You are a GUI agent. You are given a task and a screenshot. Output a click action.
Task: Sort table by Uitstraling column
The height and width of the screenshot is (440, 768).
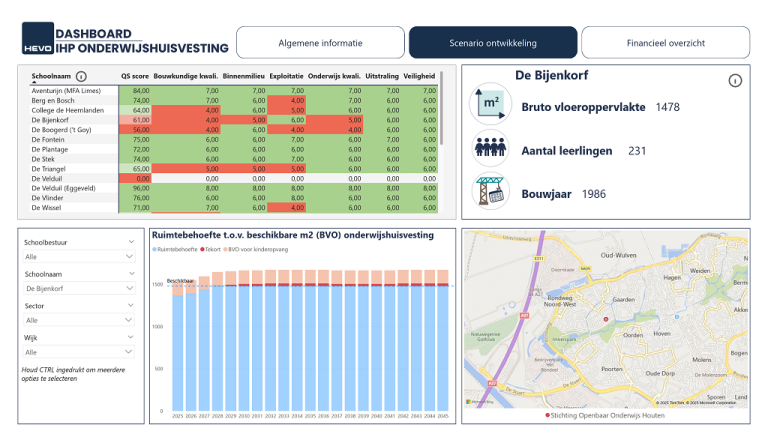(382, 76)
